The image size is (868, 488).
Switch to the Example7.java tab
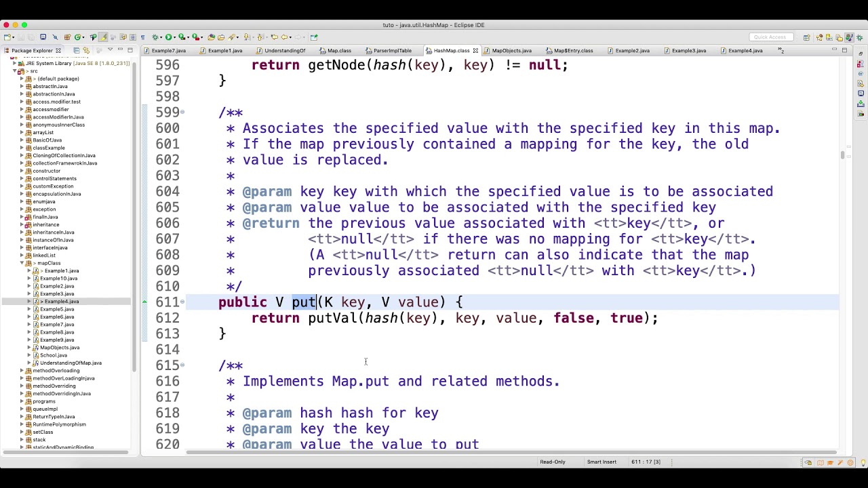pyautogui.click(x=168, y=50)
